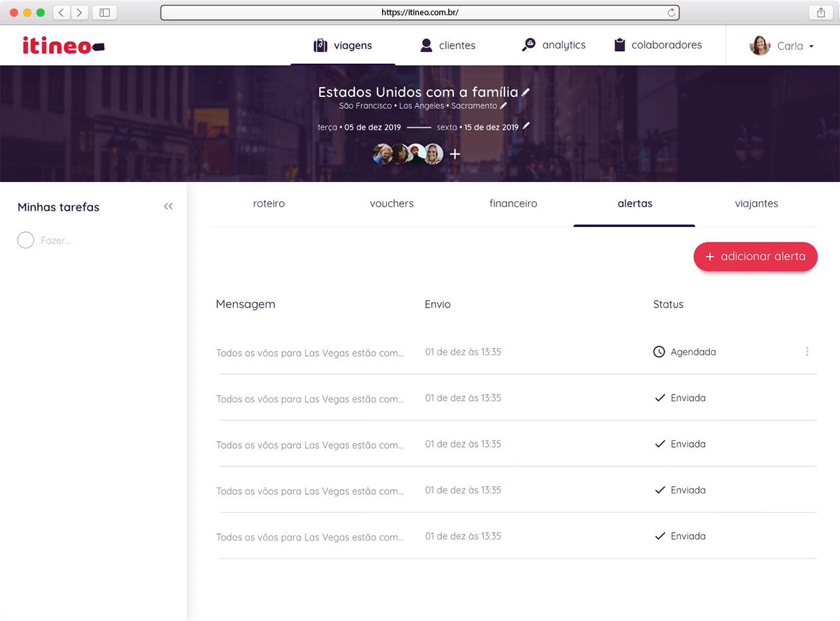Viewport: 840px width, 621px height.
Task: Add a traveler with the plus icon
Action: pyautogui.click(x=455, y=154)
